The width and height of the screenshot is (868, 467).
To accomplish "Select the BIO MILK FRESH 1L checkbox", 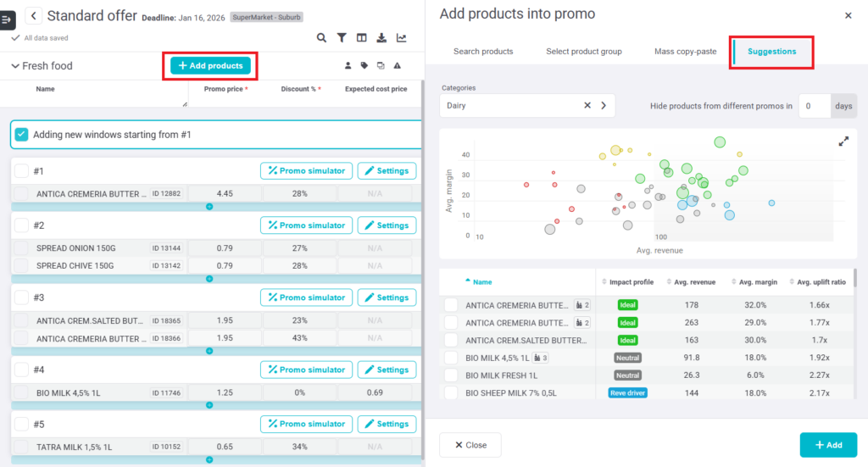I will [451, 375].
